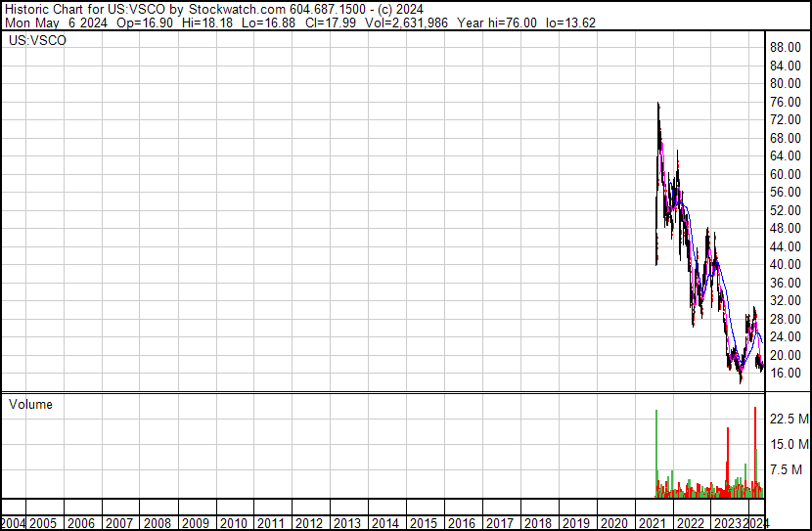Viewport: 812px width, 531px height.
Task: Click the 16.00 price axis label
Action: click(x=786, y=373)
